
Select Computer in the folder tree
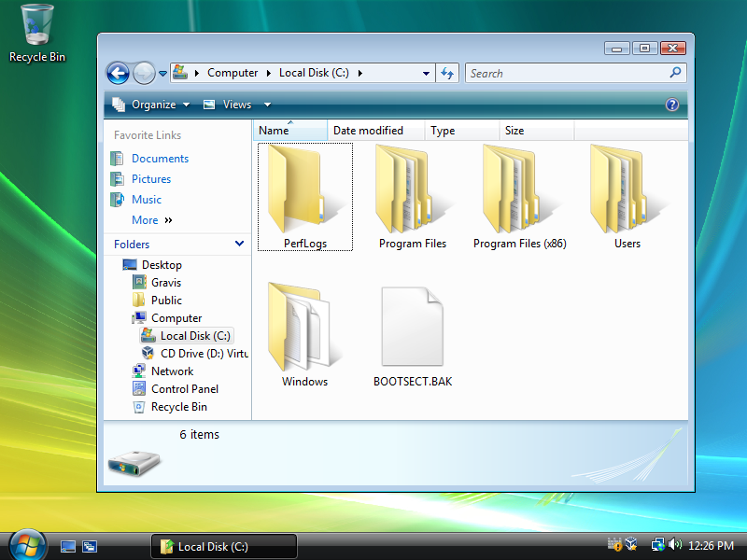point(167,317)
